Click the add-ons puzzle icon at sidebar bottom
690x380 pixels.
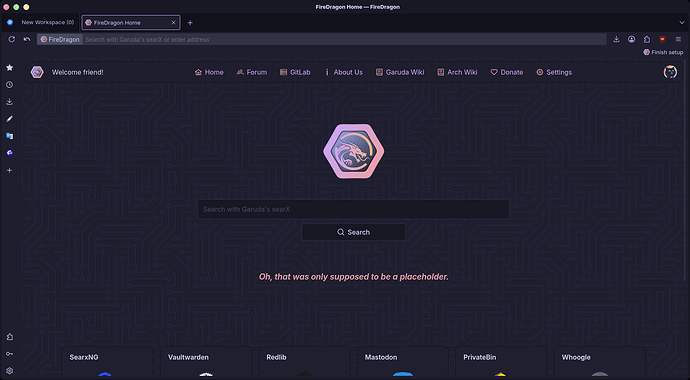(10, 337)
